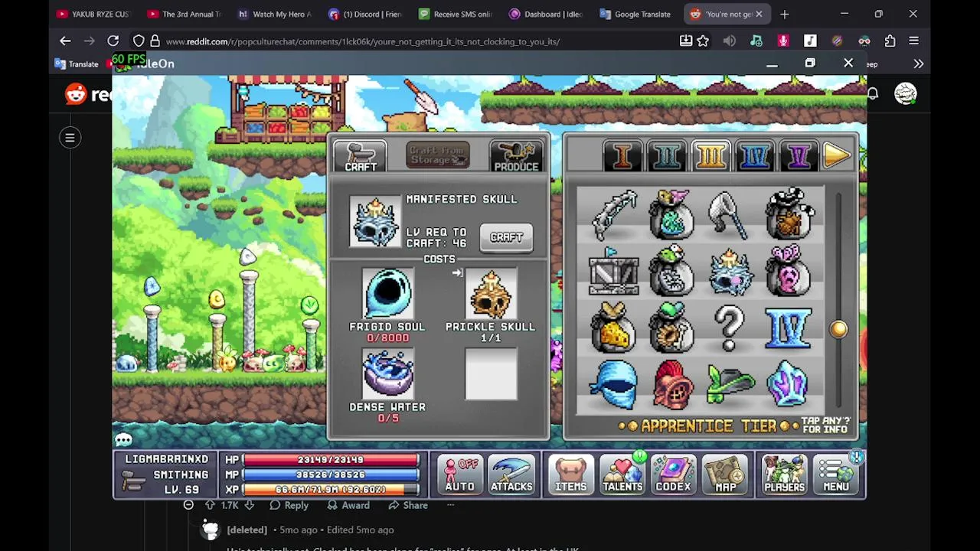Go back in browser history
The width and height of the screenshot is (980, 551).
coord(65,41)
